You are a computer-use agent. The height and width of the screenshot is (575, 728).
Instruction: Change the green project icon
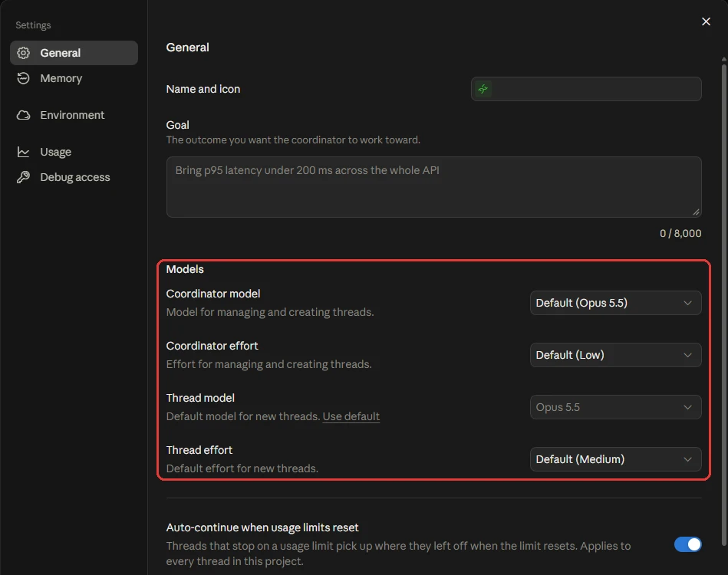tap(483, 89)
